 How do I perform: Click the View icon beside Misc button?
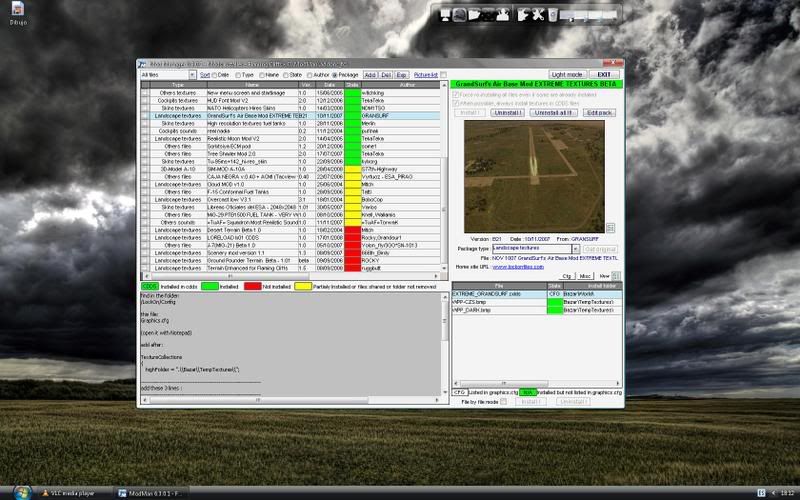(x=616, y=276)
